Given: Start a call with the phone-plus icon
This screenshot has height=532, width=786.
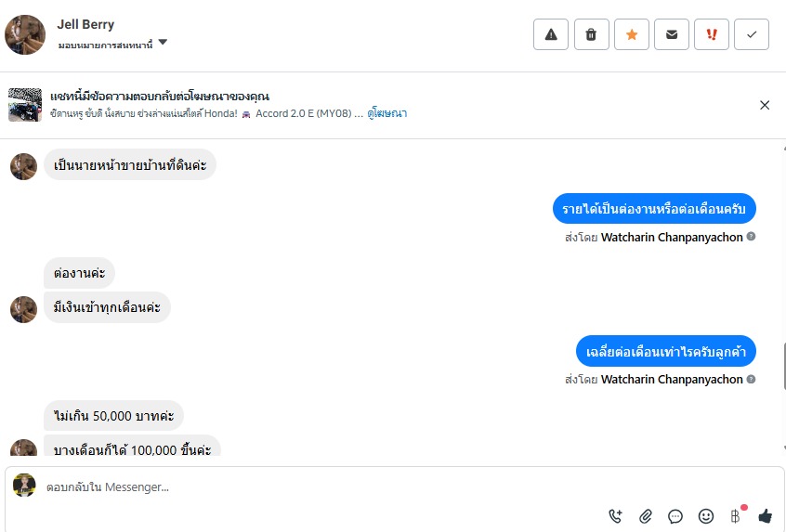Looking at the screenshot, I should click(x=615, y=515).
